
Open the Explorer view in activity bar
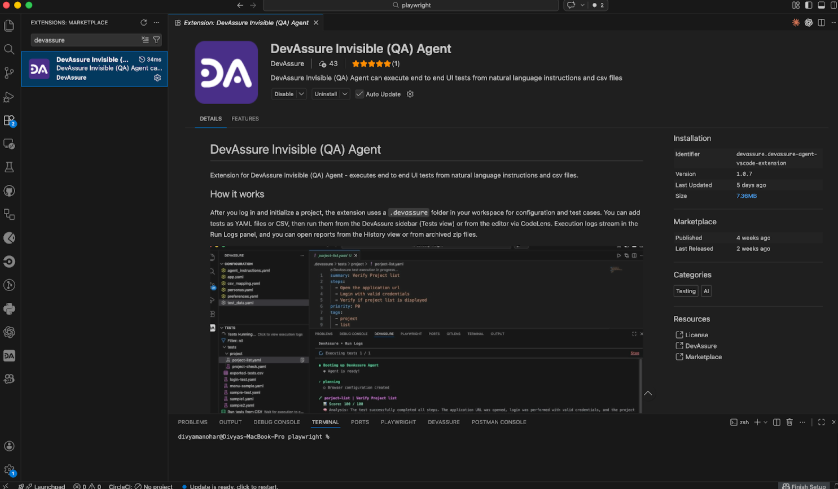pyautogui.click(x=9, y=26)
